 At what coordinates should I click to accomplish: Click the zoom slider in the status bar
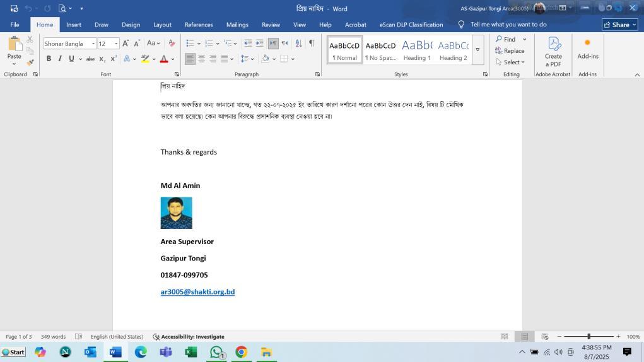coord(588,337)
